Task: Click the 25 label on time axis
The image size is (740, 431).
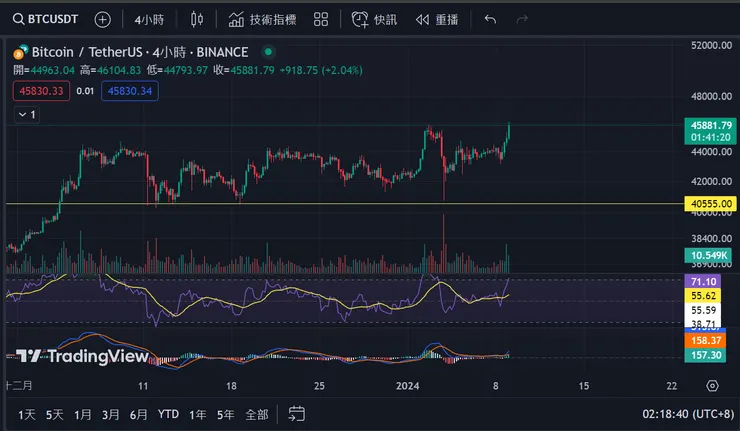Action: [320, 386]
